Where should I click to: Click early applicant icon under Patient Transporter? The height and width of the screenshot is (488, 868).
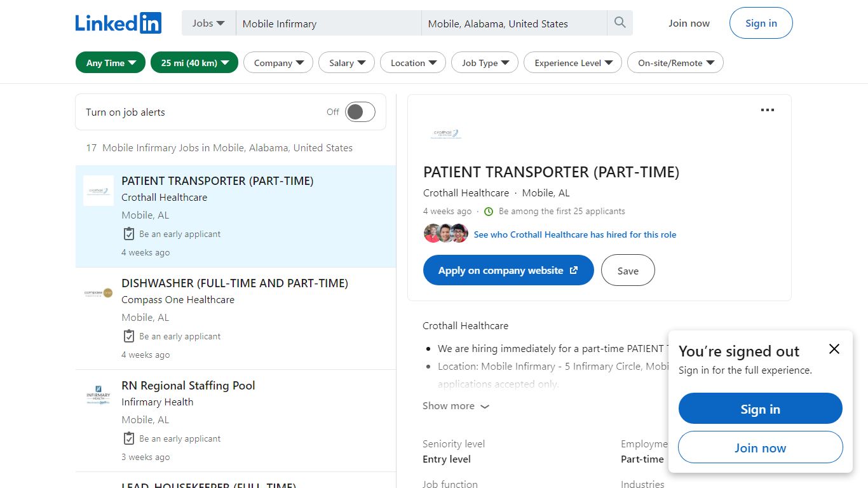coord(128,234)
